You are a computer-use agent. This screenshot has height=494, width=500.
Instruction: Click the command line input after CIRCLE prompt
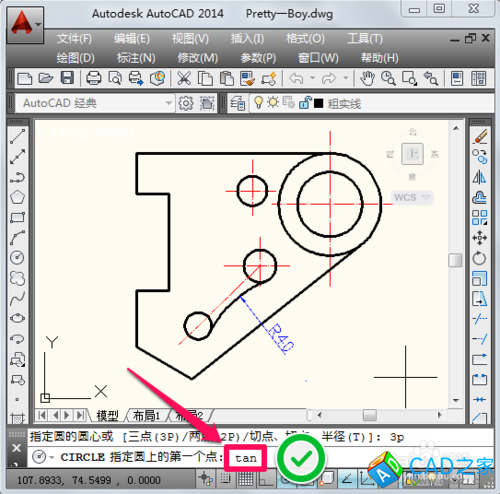click(246, 458)
